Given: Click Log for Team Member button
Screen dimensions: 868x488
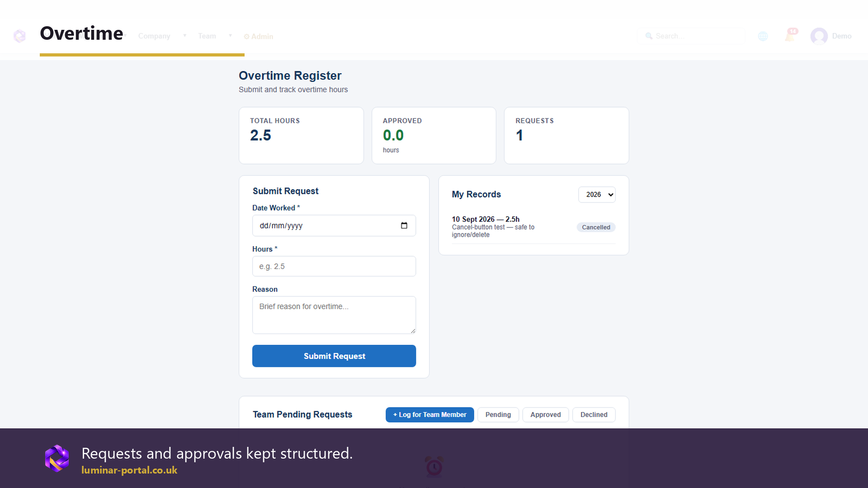Looking at the screenshot, I should pyautogui.click(x=429, y=415).
